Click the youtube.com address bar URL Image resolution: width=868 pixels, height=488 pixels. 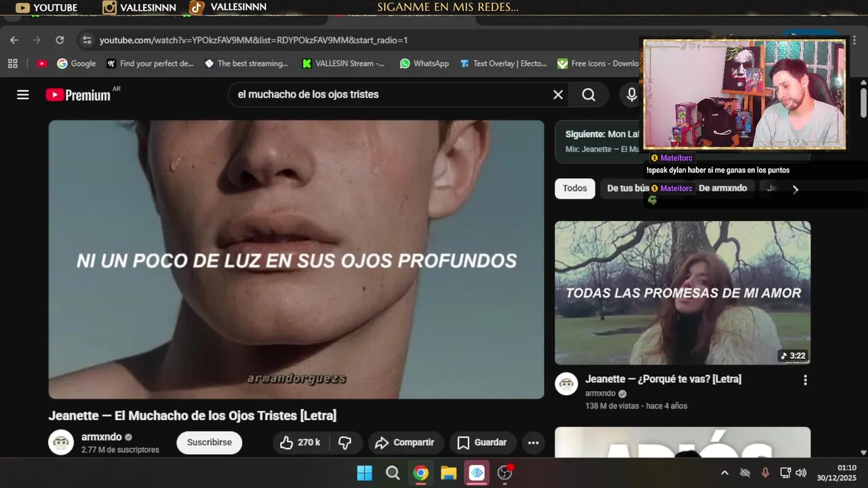[254, 40]
